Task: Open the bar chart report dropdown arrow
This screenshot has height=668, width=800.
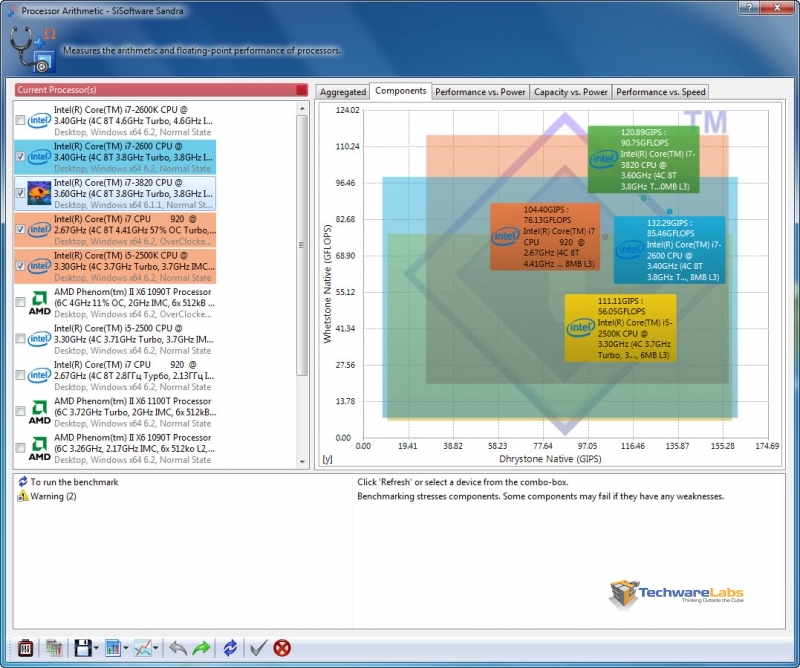Action: [x=126, y=649]
